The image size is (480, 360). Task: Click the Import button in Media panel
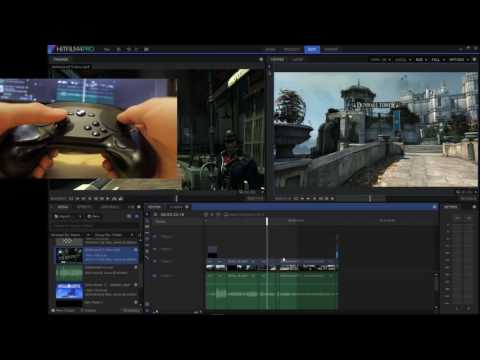click(x=66, y=216)
